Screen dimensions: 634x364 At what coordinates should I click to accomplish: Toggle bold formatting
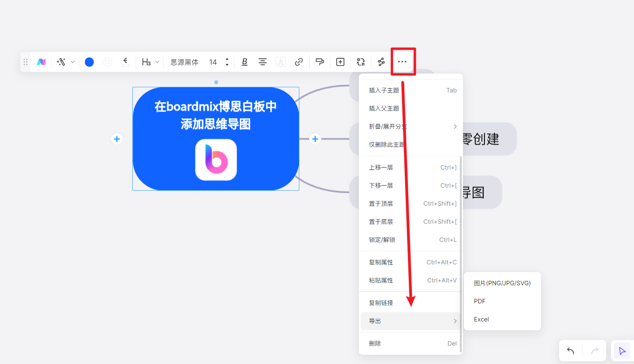tap(245, 62)
